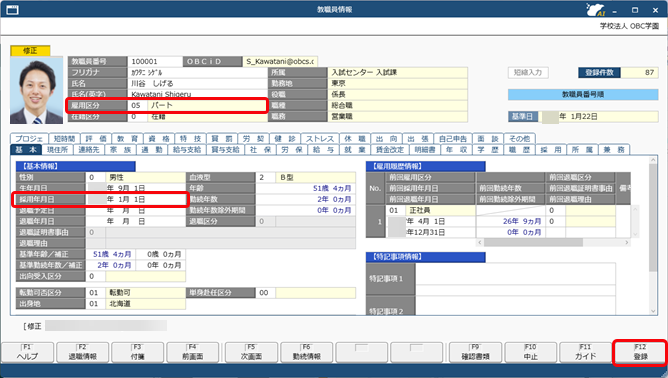
Task: Click the F2 退職情報 button
Action: [83, 352]
